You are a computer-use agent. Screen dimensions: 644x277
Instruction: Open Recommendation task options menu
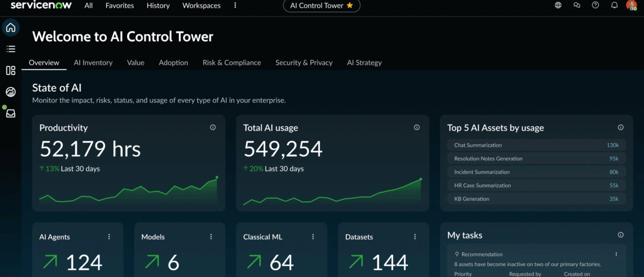coord(616,254)
